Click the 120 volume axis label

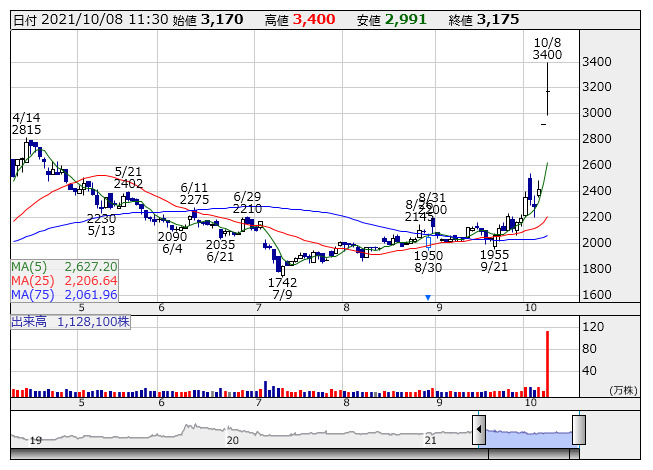coord(593,327)
